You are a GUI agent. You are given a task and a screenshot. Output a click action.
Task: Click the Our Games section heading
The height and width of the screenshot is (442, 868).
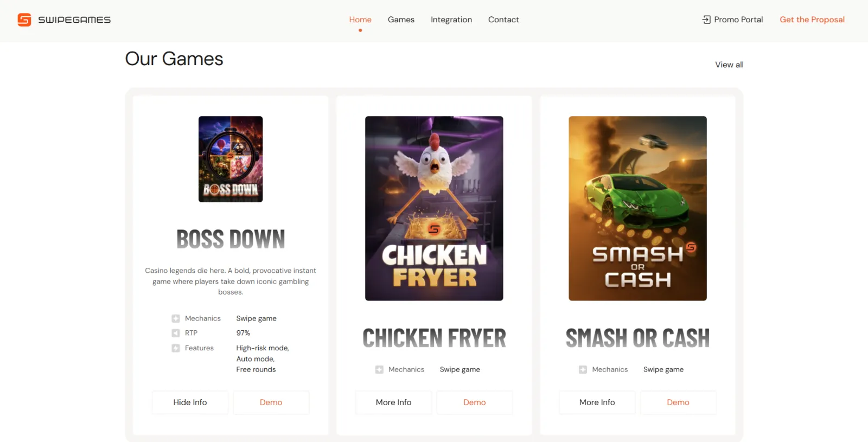point(174,59)
